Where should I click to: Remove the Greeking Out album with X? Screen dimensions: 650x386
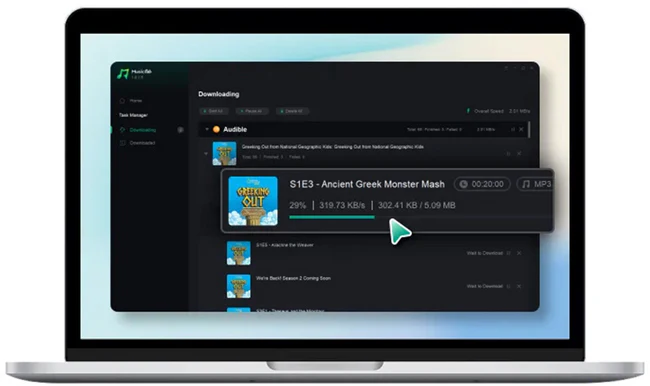[519, 154]
